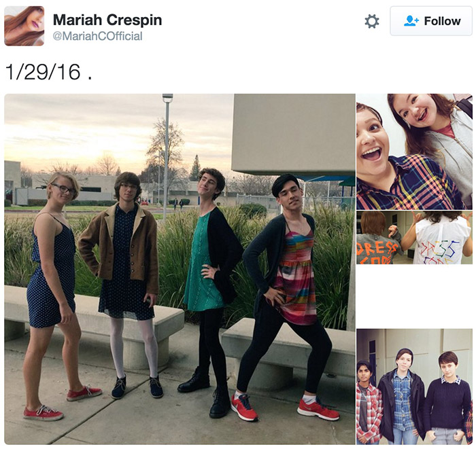Image resolution: width=476 pixels, height=449 pixels.
Task: Click the teal dress in the main photo
Action: click(201, 264)
